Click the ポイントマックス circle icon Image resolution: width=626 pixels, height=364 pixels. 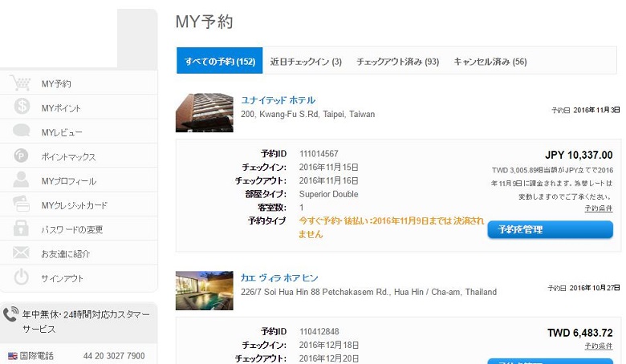click(x=21, y=156)
